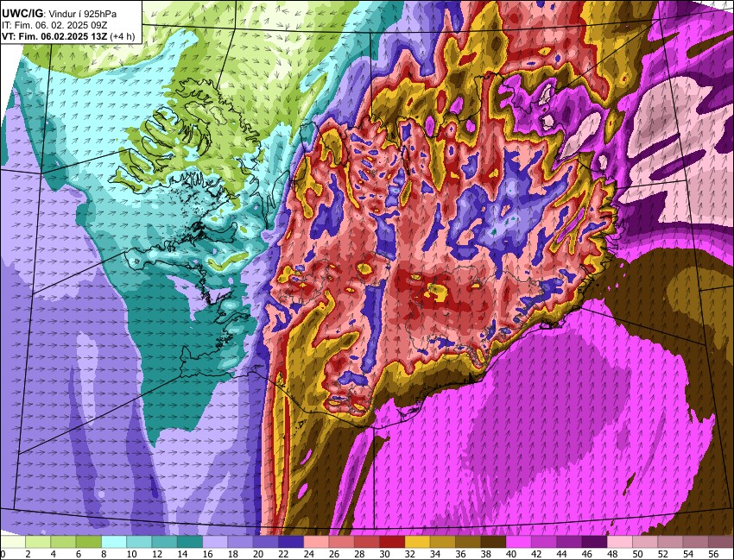Image resolution: width=734 pixels, height=560 pixels.
Task: Pick the legend swatch between 22 and 24
Action: point(291,542)
